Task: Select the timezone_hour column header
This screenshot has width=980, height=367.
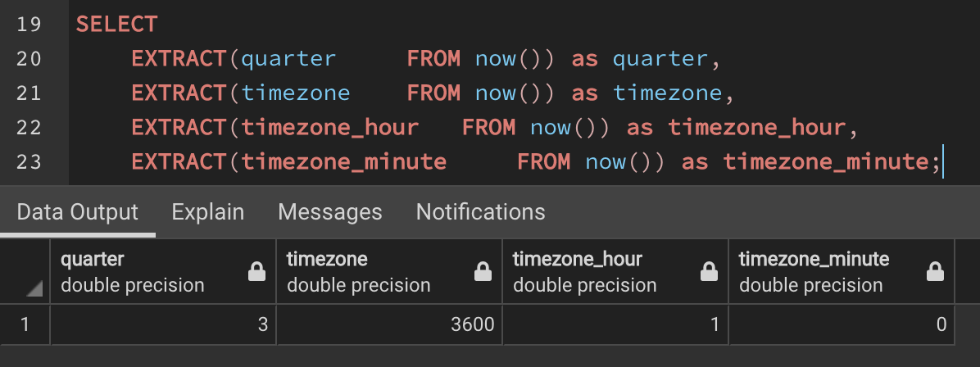Action: tap(615, 272)
